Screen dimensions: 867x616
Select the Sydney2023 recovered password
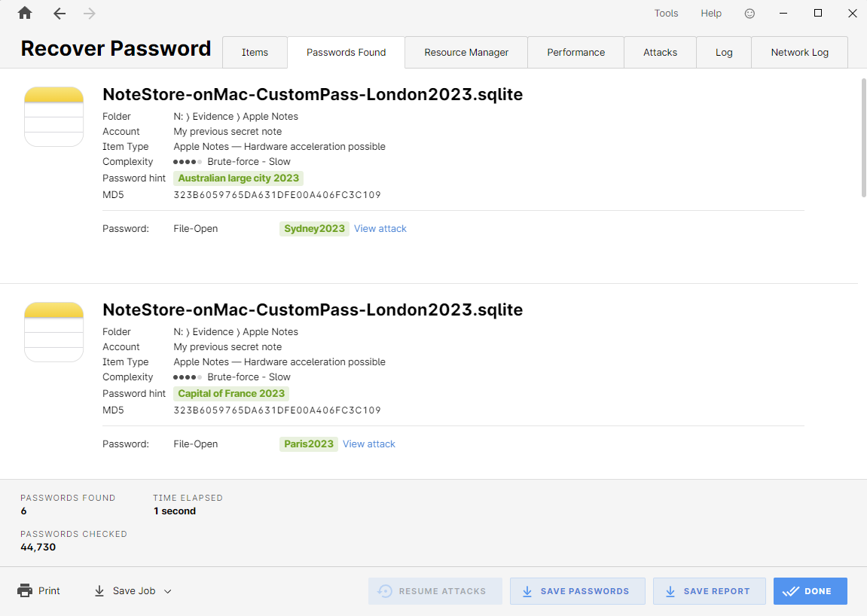[x=314, y=228]
